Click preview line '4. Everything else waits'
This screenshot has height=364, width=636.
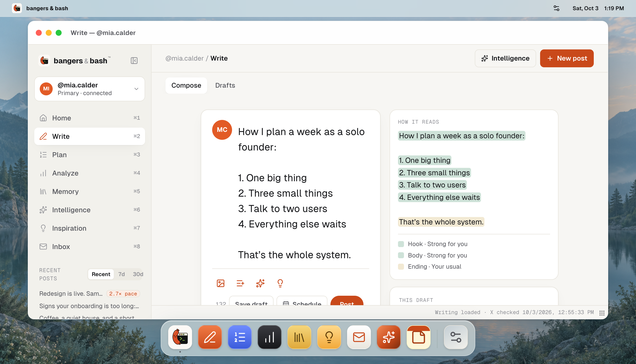[439, 197]
